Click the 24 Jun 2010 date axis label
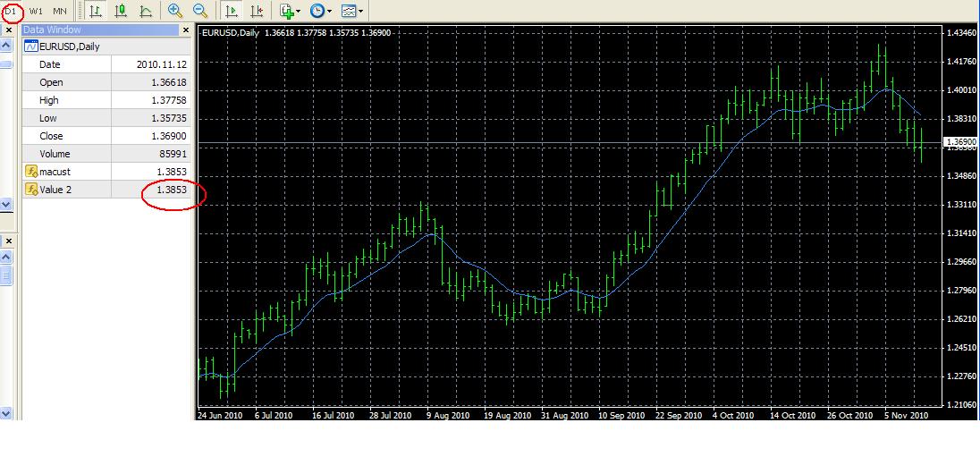This screenshot has width=980, height=465. click(x=220, y=415)
